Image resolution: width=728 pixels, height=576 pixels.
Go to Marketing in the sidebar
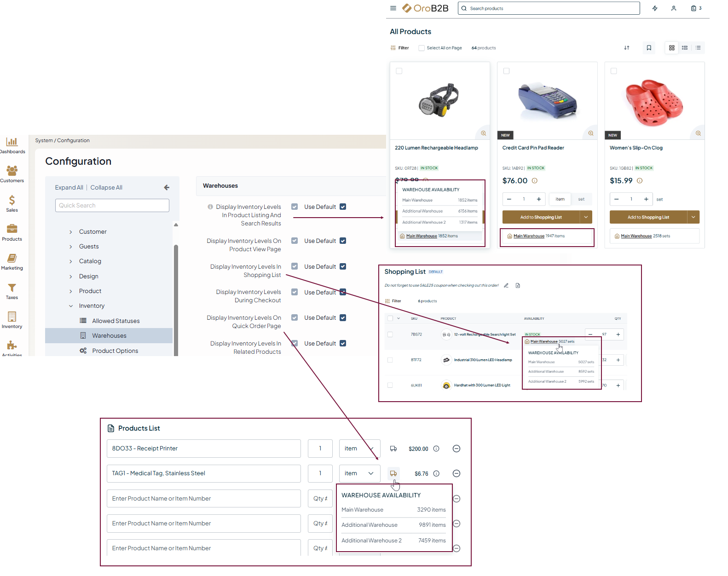(12, 261)
